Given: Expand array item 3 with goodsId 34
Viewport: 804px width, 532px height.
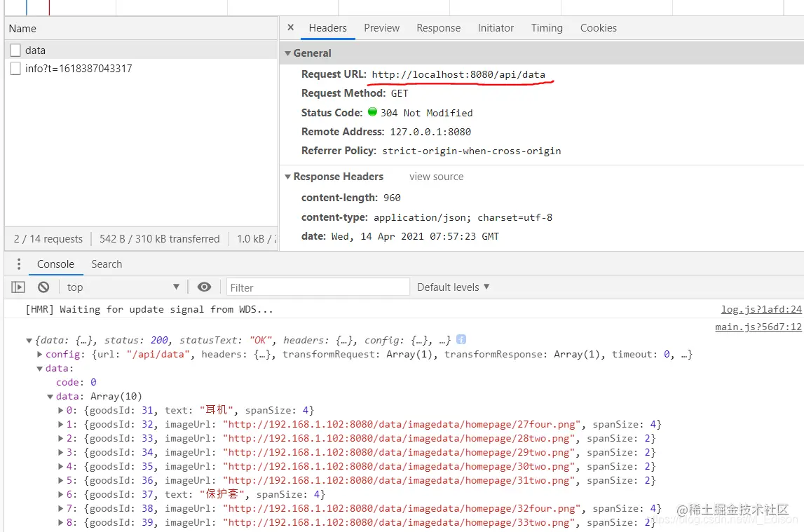Looking at the screenshot, I should pos(60,452).
